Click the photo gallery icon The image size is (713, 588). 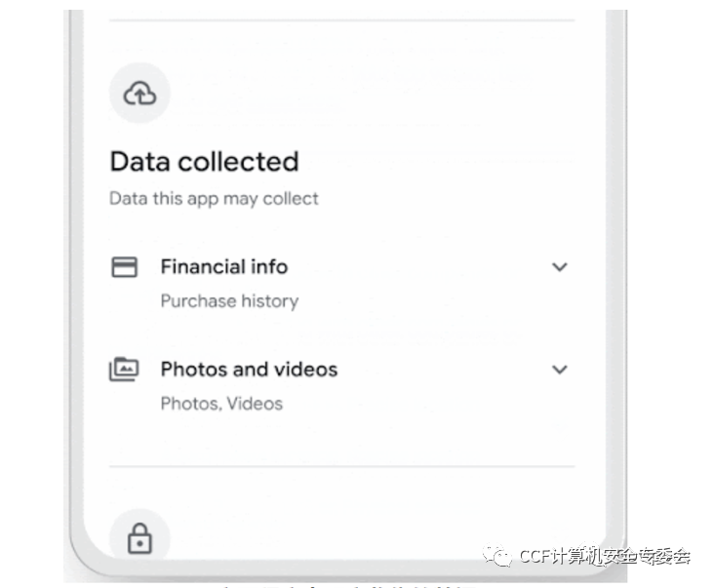point(124,369)
